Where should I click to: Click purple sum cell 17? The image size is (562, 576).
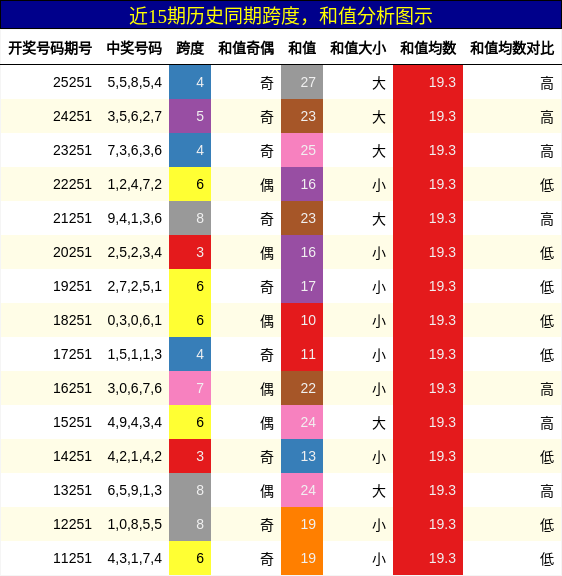(302, 286)
